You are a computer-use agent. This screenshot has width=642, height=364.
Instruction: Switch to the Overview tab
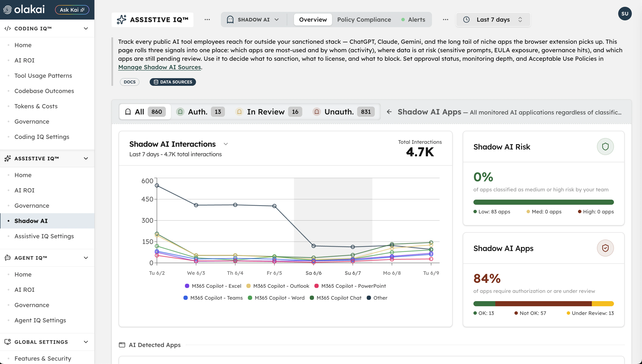313,20
